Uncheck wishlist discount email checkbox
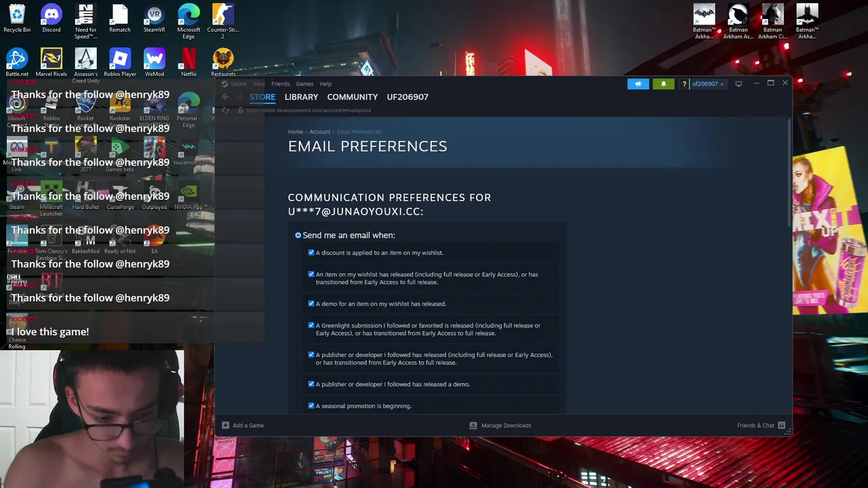This screenshot has width=868, height=488. (311, 252)
